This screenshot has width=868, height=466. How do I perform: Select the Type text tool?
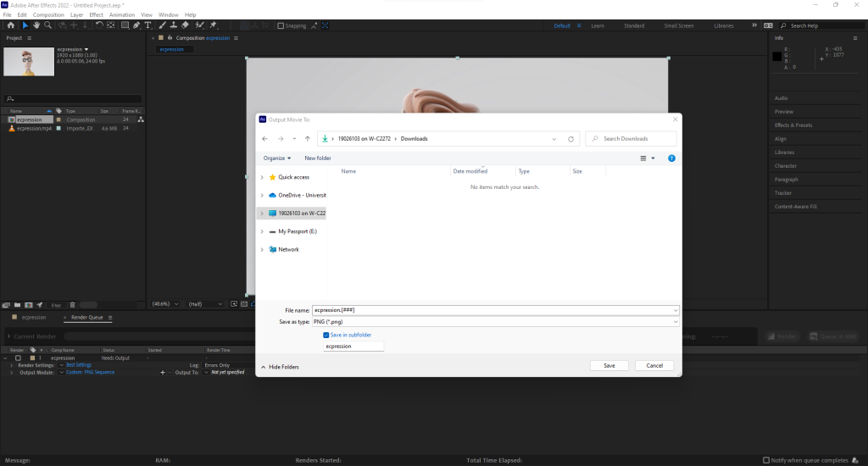(147, 25)
